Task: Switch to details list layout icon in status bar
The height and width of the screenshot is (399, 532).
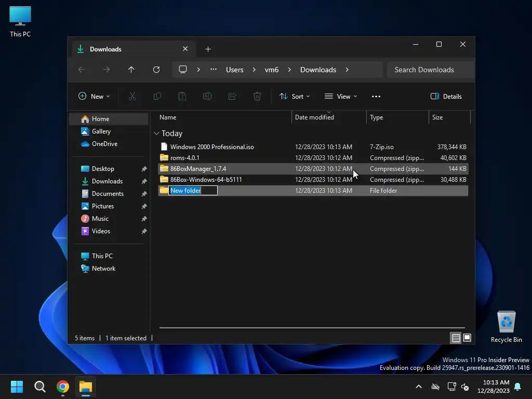Action: 456,338
